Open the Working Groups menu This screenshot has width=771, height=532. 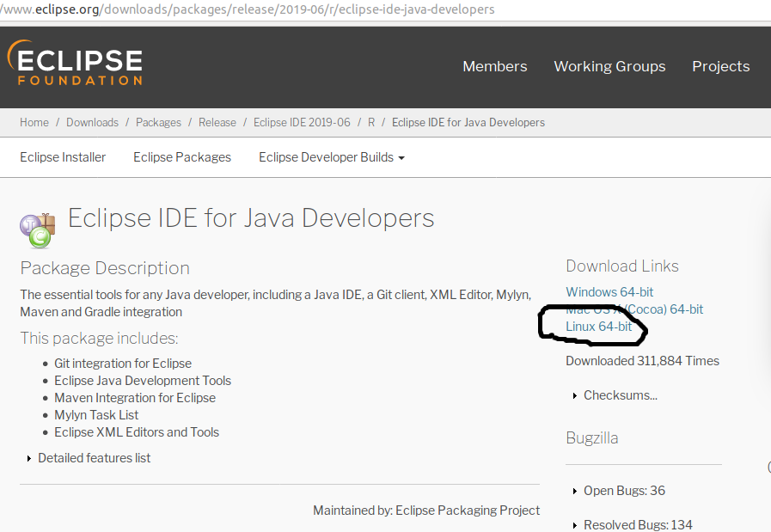click(x=609, y=66)
